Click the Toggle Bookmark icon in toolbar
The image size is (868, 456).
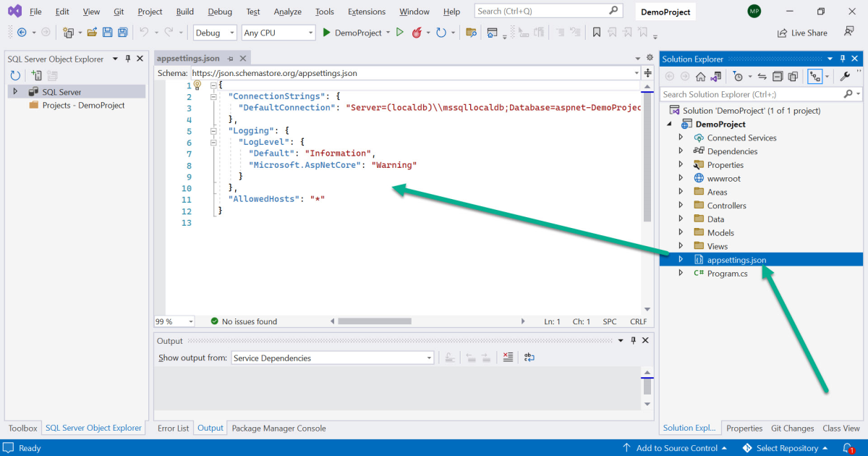[596, 33]
